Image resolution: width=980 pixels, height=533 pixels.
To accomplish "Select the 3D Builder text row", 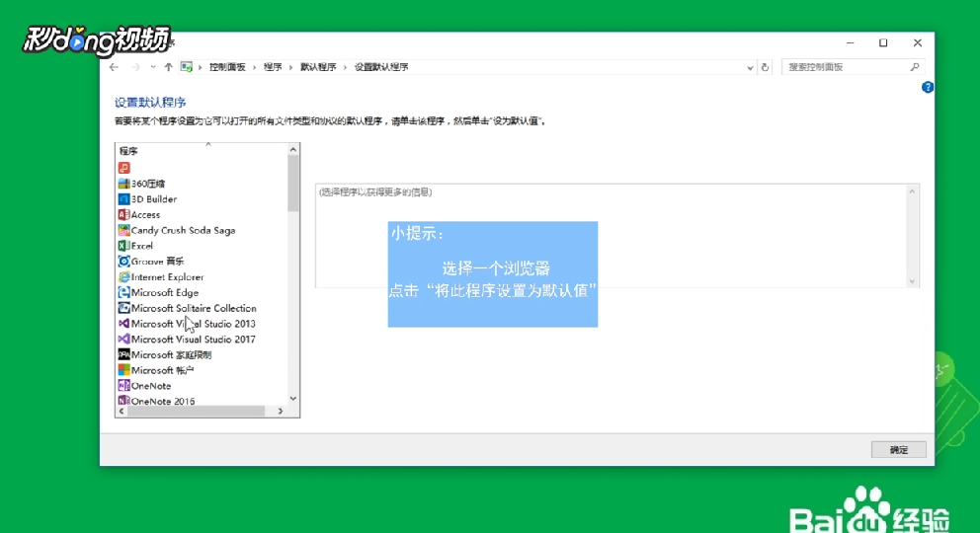I will coord(154,199).
